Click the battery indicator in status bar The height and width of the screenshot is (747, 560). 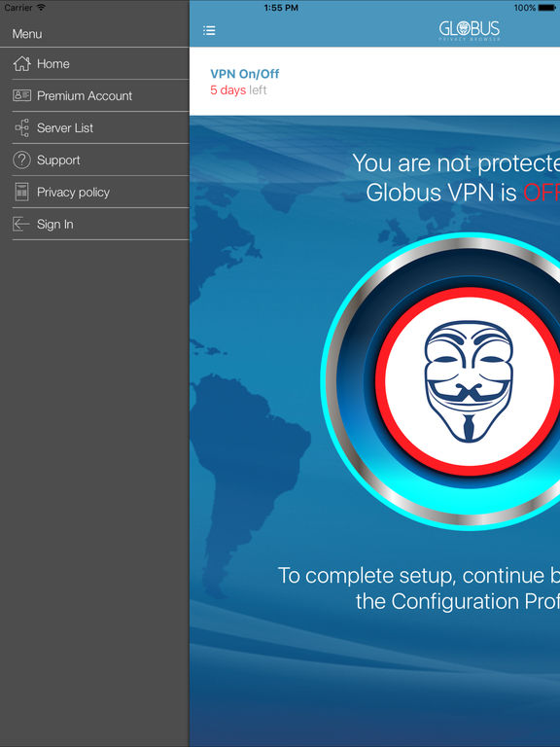[x=546, y=8]
